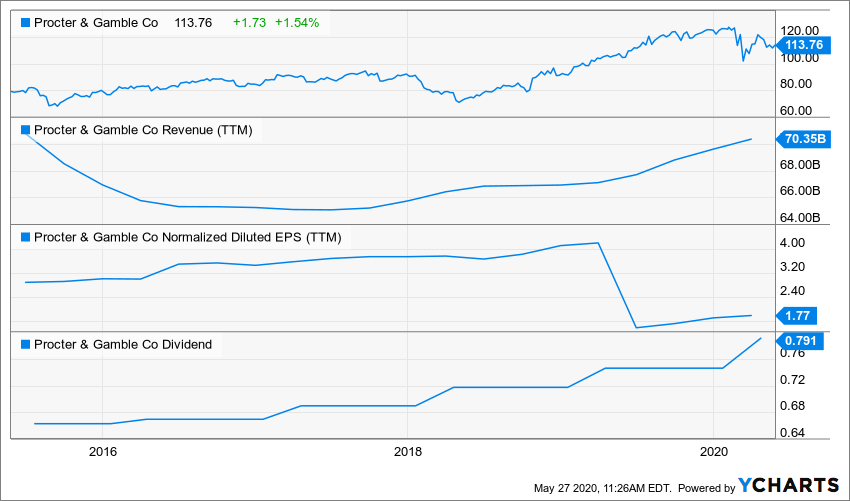The image size is (850, 501).
Task: Click the 0.68 dividend axis label
Action: (794, 406)
